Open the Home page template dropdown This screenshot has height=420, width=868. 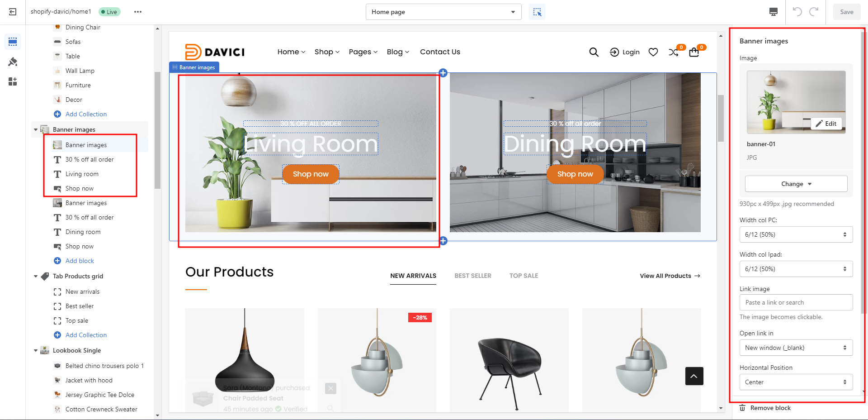tap(443, 12)
